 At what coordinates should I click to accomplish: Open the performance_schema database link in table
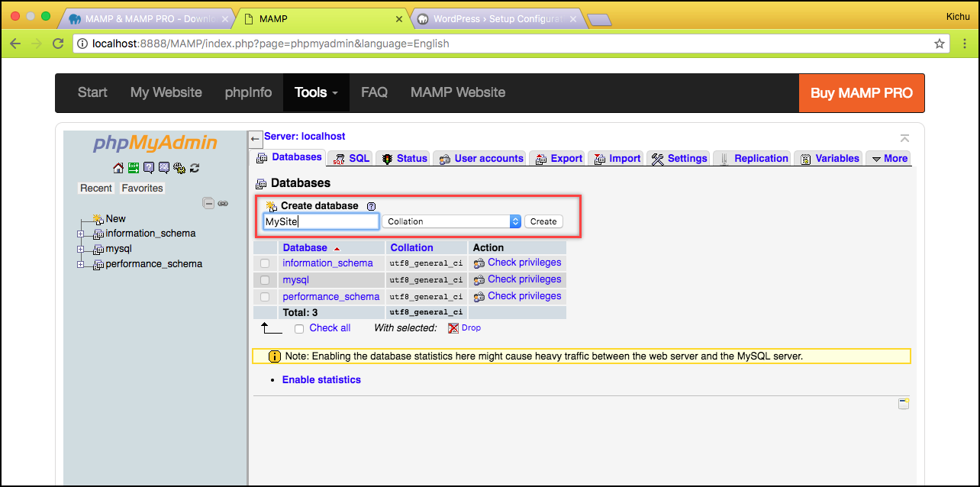(330, 297)
